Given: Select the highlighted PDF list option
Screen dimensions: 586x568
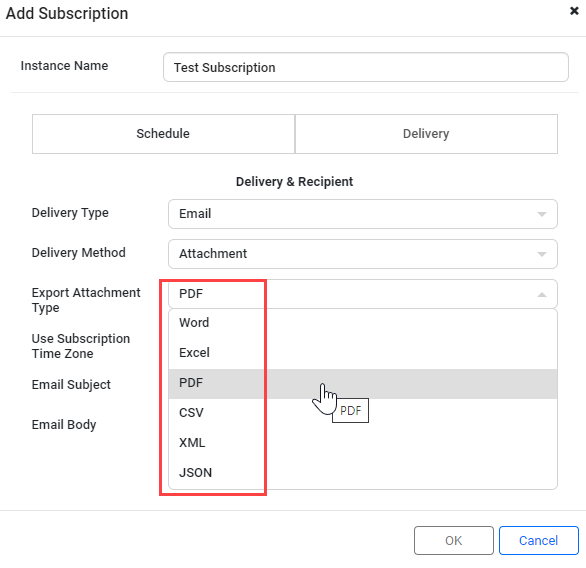Looking at the screenshot, I should (x=363, y=384).
